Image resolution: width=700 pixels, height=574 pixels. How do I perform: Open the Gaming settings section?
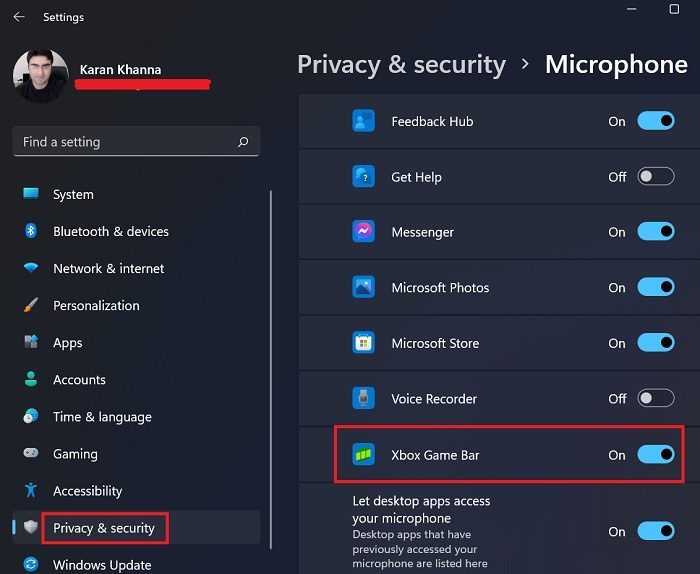75,454
